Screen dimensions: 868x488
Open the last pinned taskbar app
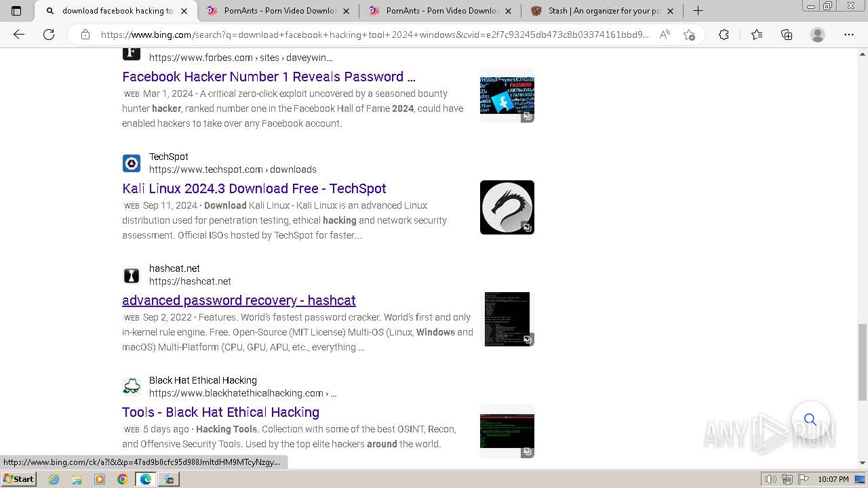click(x=169, y=479)
